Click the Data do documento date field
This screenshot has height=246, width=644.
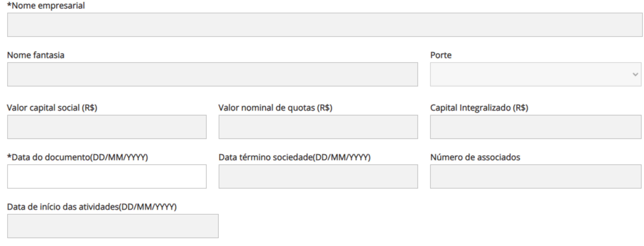click(x=107, y=176)
